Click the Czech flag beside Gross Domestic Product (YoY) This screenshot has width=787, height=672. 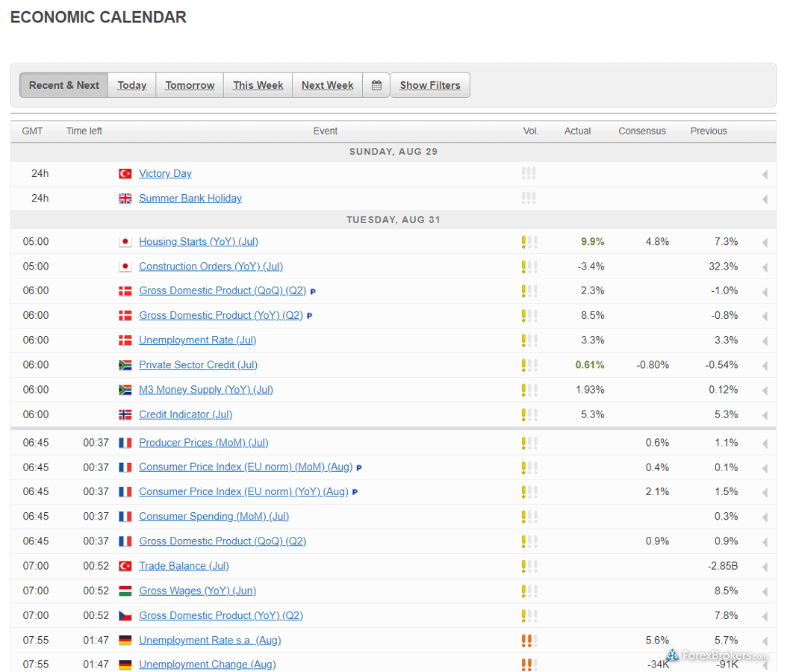pos(125,615)
